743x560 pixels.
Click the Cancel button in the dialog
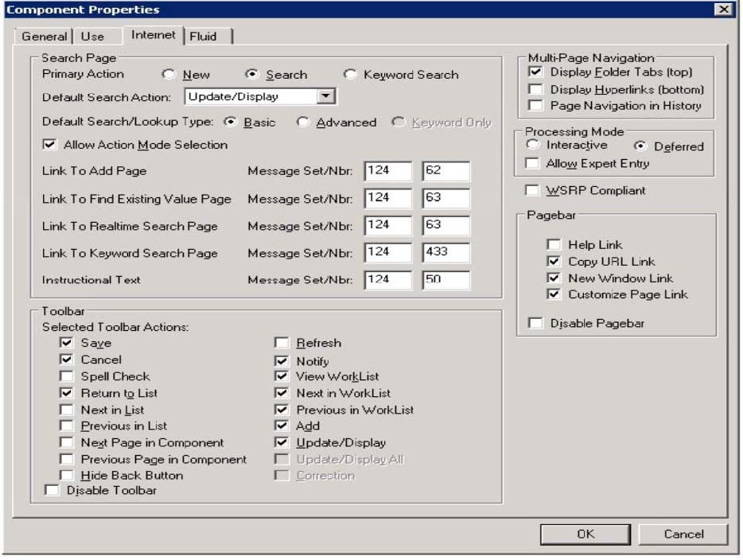click(683, 534)
